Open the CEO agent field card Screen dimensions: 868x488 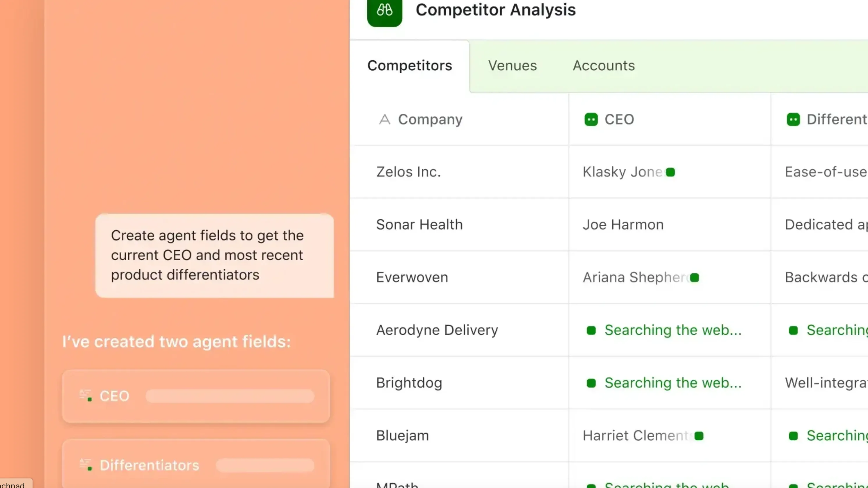[x=196, y=396]
